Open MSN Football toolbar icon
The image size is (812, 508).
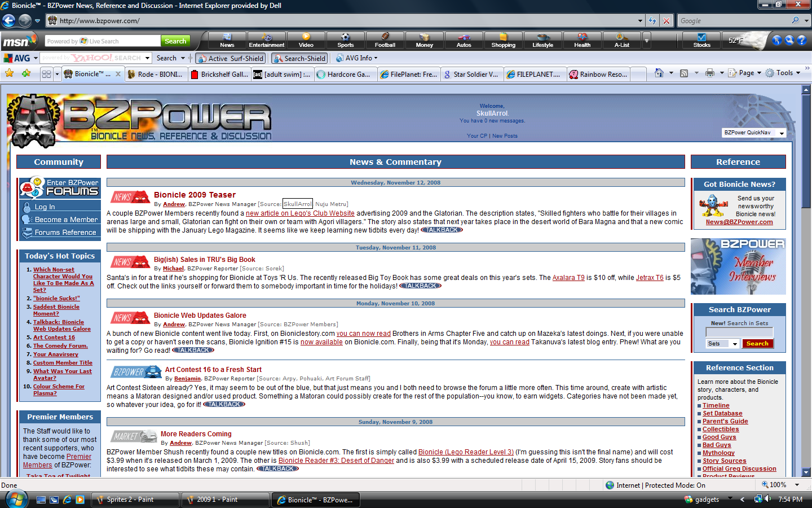385,41
